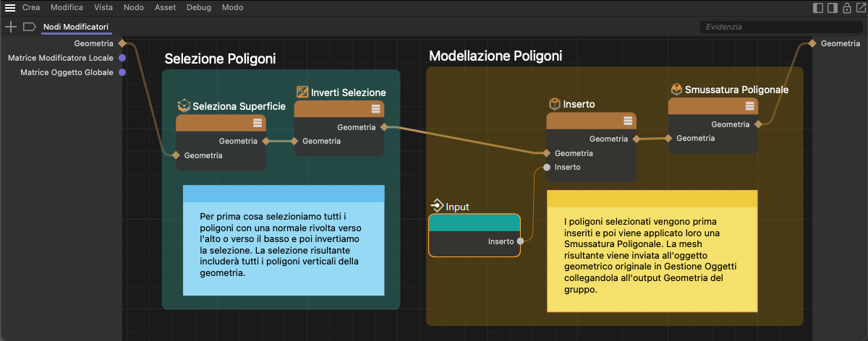Image resolution: width=868 pixels, height=341 pixels.
Task: Toggle the lock icon in top bar
Action: [x=846, y=8]
